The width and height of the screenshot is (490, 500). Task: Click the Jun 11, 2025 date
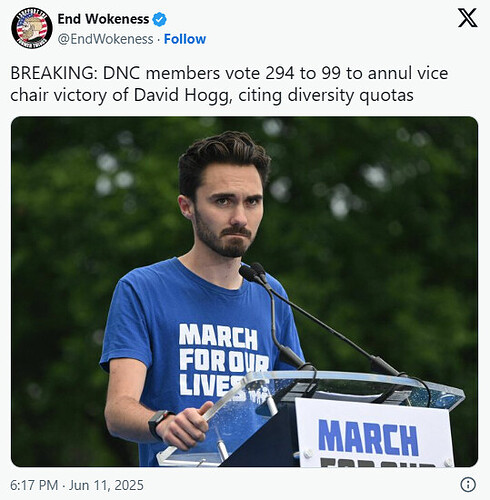(x=106, y=485)
